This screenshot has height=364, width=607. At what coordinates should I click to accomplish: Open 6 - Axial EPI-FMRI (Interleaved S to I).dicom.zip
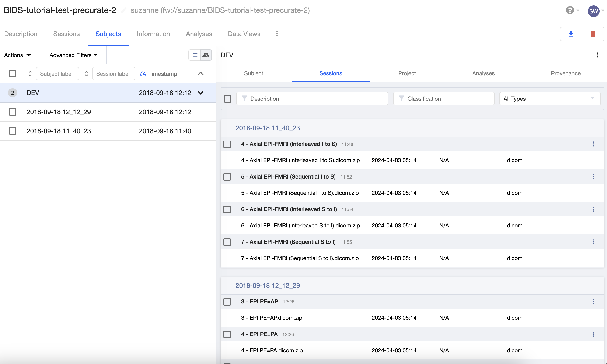[300, 225]
